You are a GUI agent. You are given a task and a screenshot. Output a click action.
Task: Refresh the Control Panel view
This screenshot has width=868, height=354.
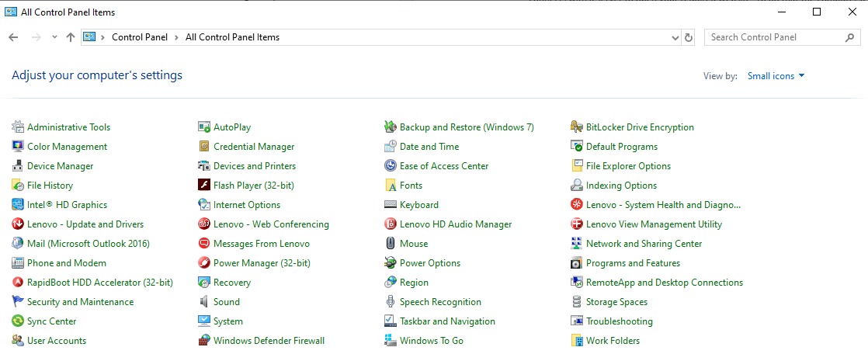(x=689, y=37)
